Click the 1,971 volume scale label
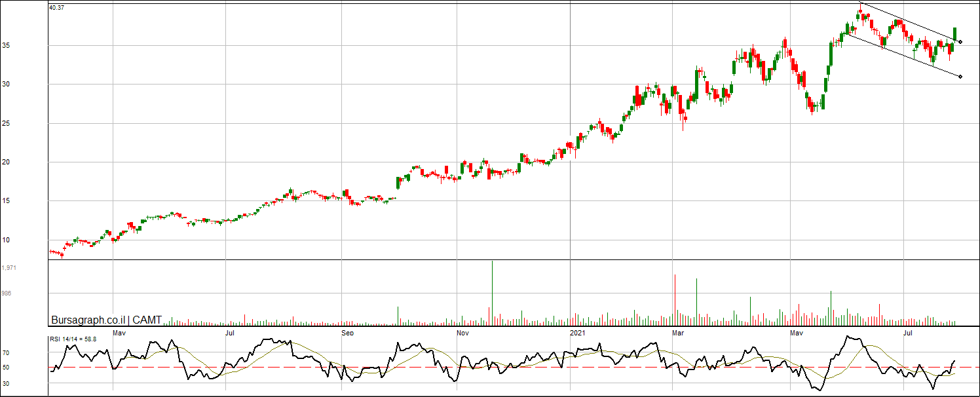Screen dimensions: 980x397 9,268
